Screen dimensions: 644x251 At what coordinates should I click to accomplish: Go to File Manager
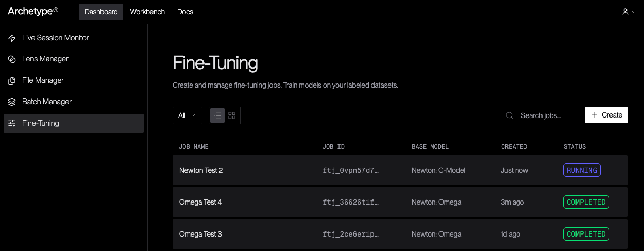74,81
